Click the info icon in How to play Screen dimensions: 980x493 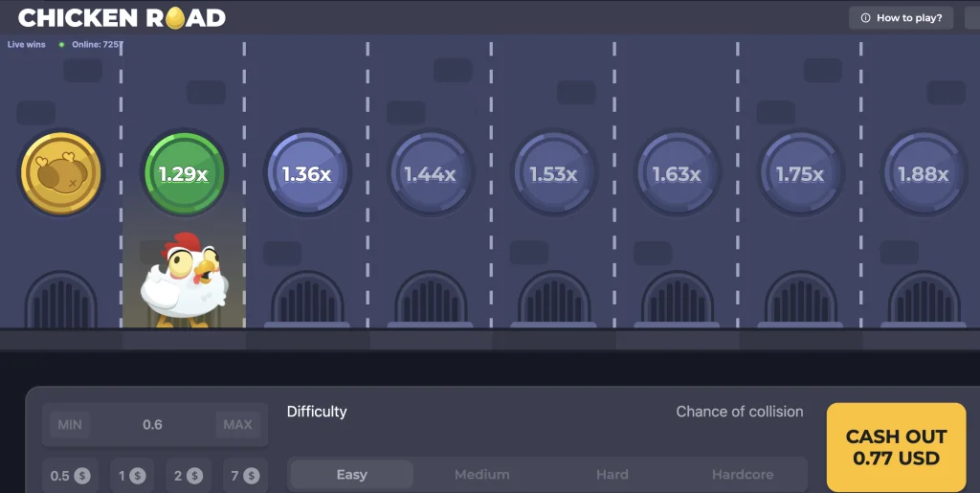865,18
